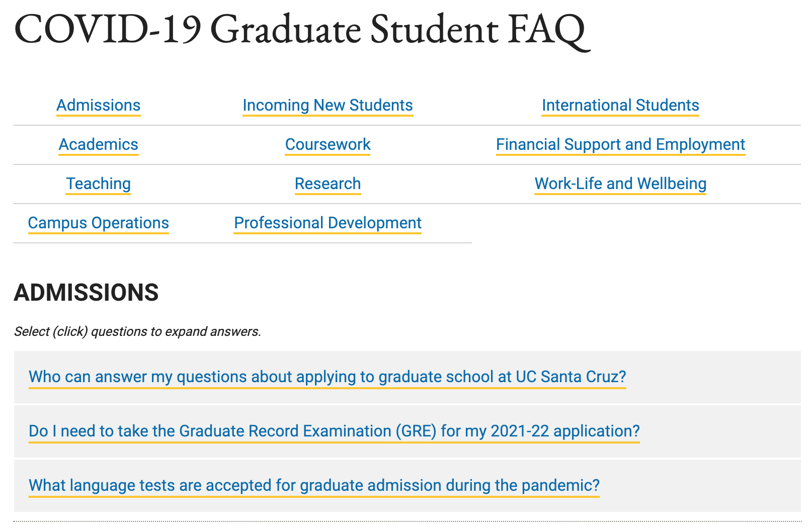Open the Incoming New Students link
Screen dimensions: 812x531
[328, 105]
